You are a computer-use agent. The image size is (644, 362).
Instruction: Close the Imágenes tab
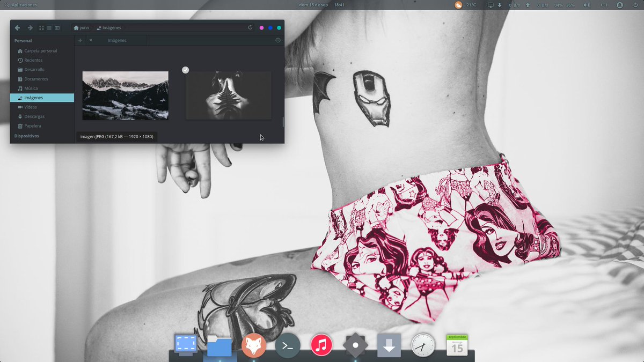pyautogui.click(x=91, y=40)
